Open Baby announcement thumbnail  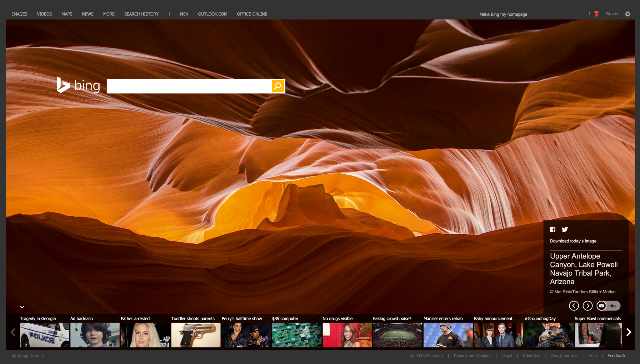[499, 335]
